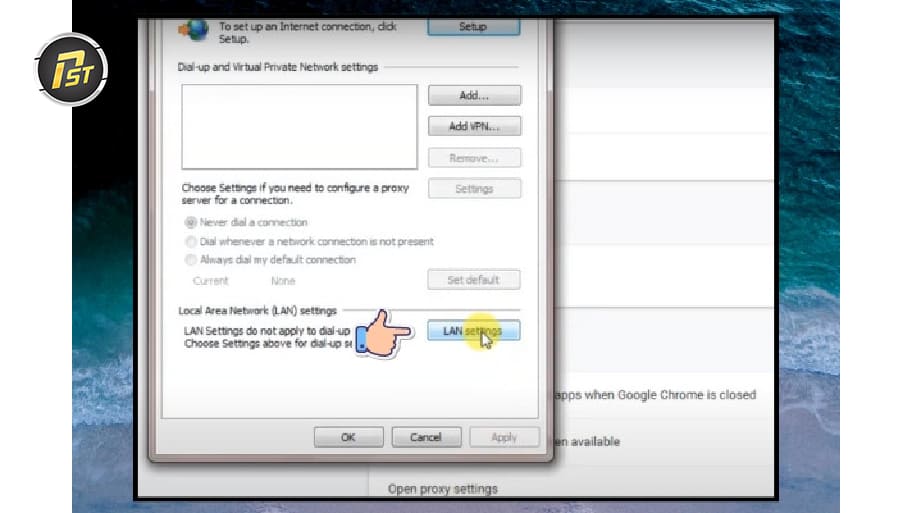This screenshot has height=513, width=912.
Task: Click the 'Local Area Network (LAN) settings' label
Action: 258,311
